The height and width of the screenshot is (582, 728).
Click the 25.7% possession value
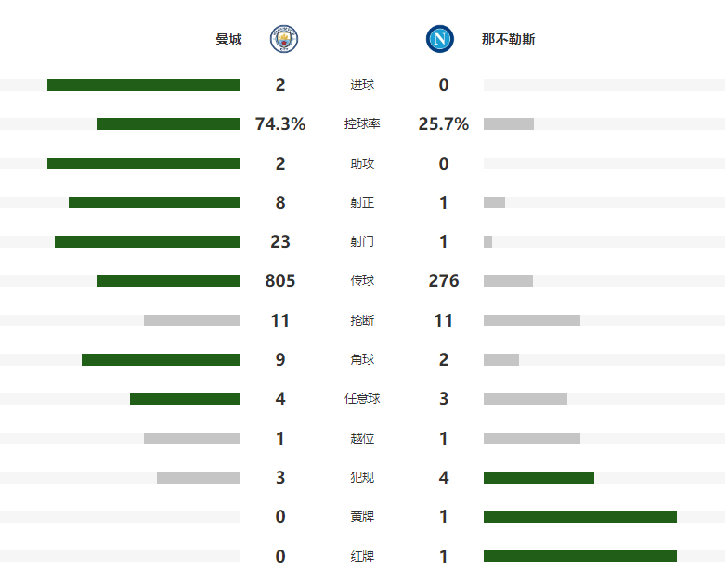pyautogui.click(x=444, y=124)
